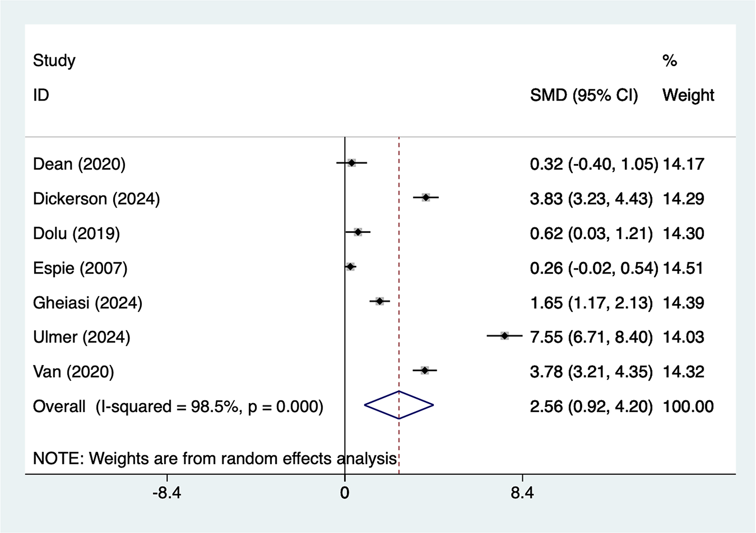Click the Weight column header
The image size is (756, 533).
tap(688, 95)
